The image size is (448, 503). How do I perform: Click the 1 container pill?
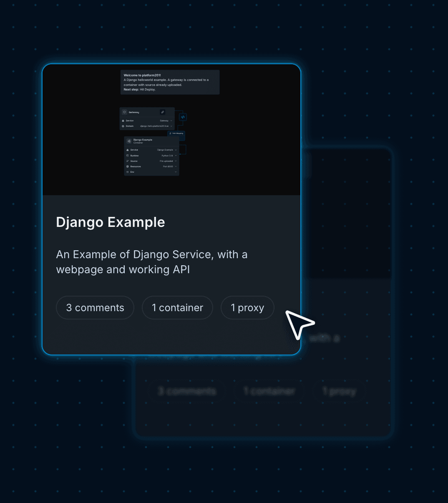(x=177, y=308)
